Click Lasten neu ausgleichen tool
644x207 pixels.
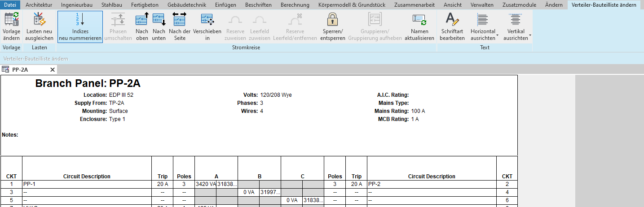pyautogui.click(x=39, y=27)
